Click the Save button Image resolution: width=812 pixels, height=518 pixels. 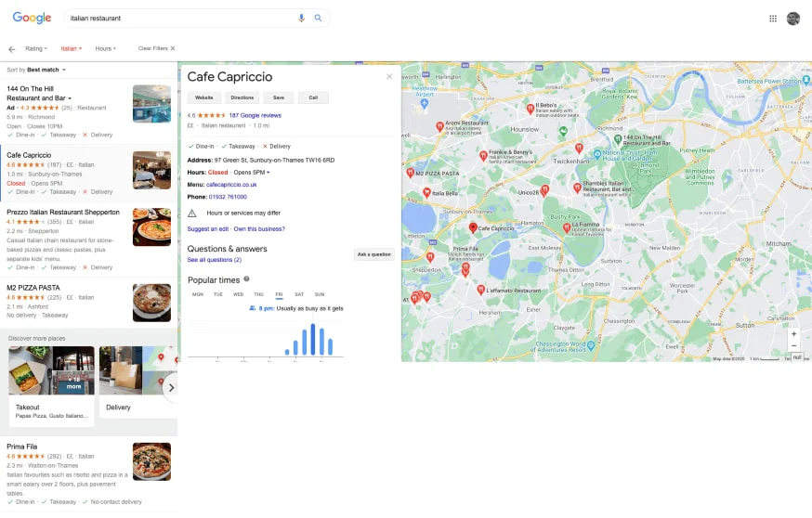[x=279, y=97]
